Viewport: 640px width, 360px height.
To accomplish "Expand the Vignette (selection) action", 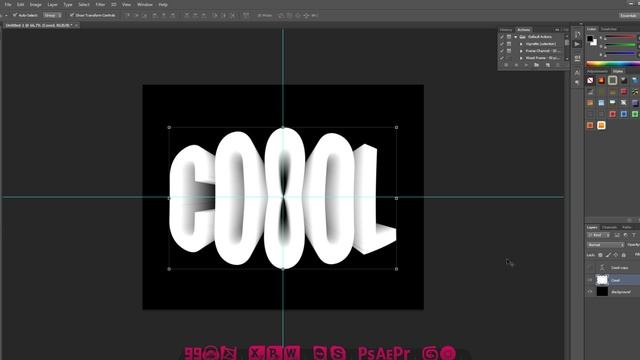I will (521, 44).
